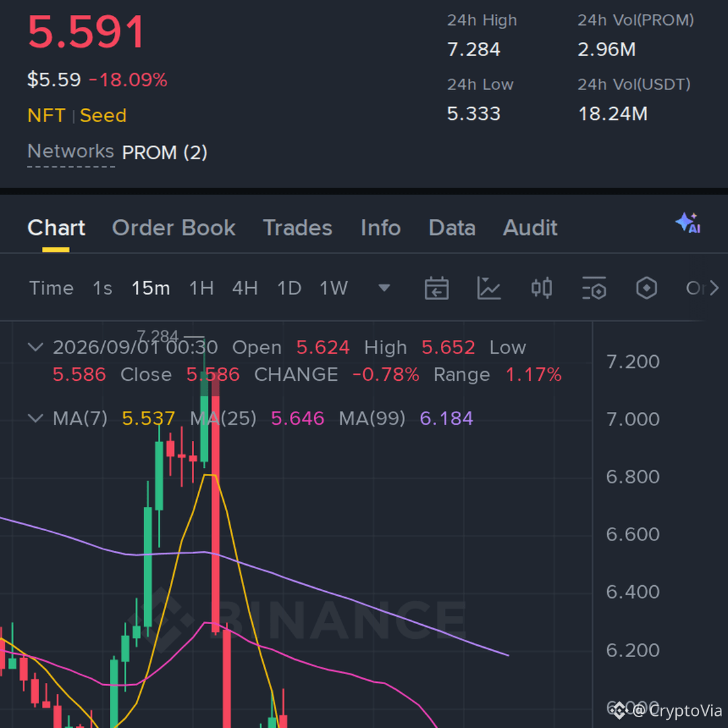Screen dimensions: 728x728
Task: Click the 24h High value 7.284
Action: (474, 50)
